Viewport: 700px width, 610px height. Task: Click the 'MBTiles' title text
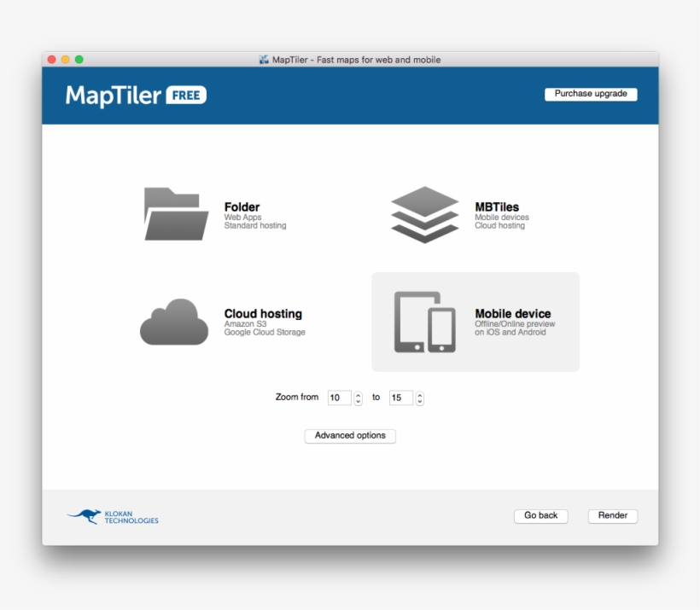(497, 207)
